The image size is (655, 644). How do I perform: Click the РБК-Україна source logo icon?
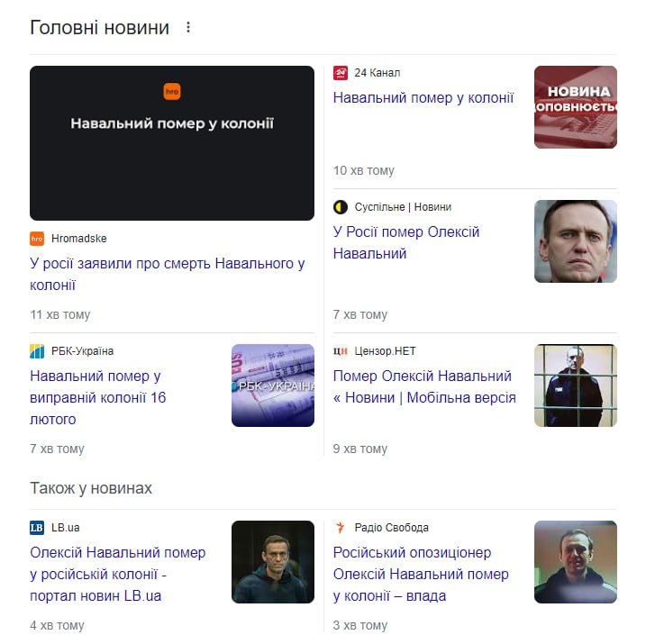pyautogui.click(x=37, y=351)
